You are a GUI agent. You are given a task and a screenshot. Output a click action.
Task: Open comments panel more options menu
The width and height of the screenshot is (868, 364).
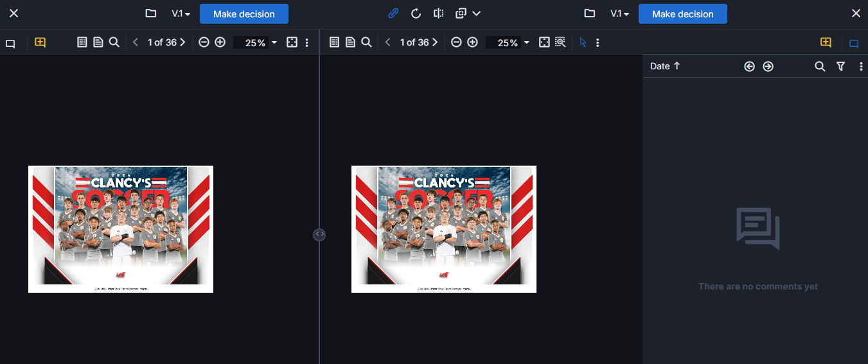[x=861, y=66]
